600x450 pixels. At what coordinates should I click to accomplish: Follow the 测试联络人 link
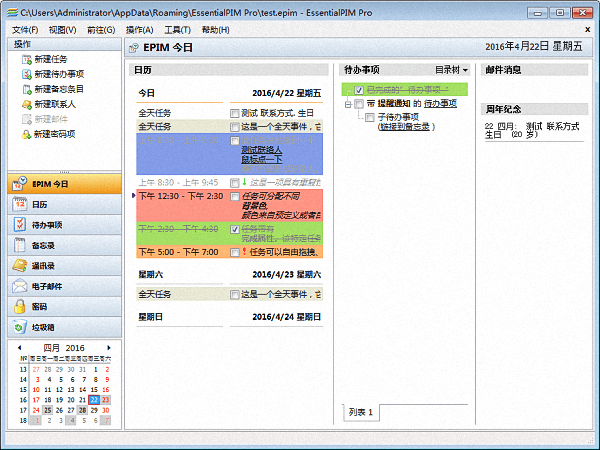coord(261,150)
